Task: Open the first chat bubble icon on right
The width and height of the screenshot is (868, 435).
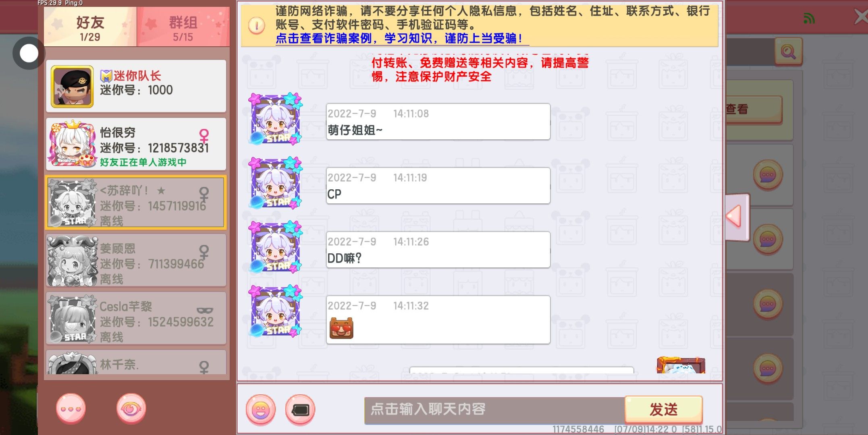Action: (x=768, y=175)
